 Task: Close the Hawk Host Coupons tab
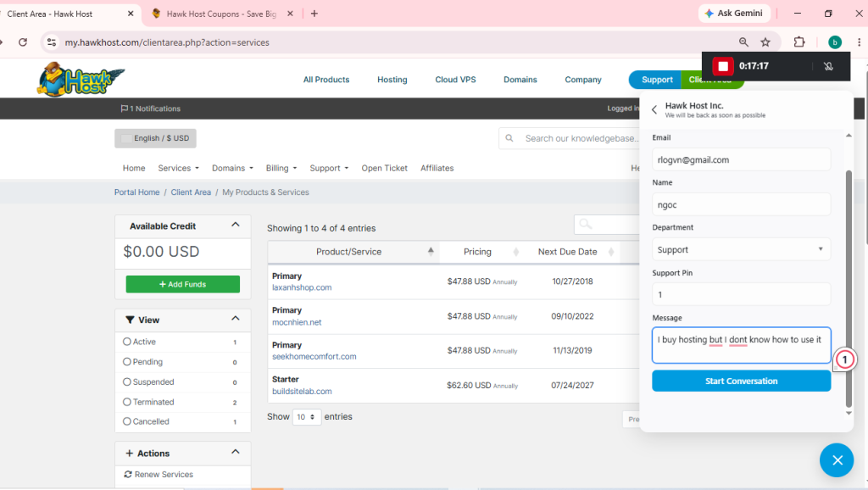(290, 14)
